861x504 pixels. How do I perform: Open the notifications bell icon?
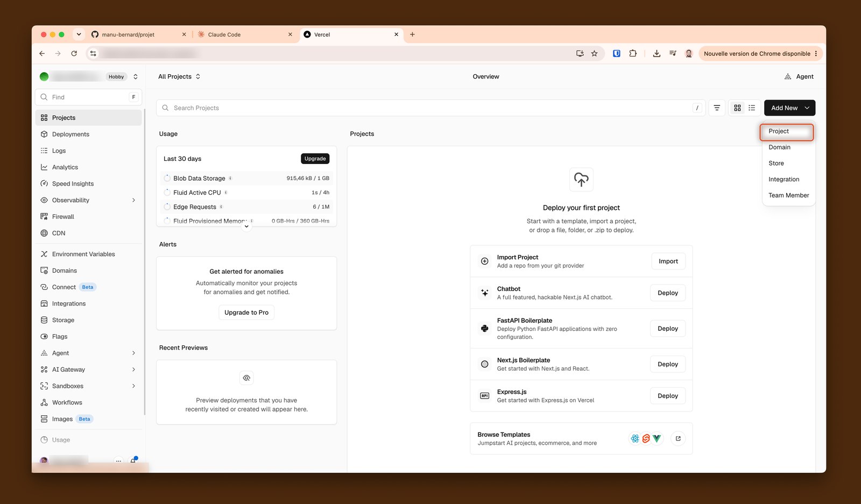coord(133,460)
